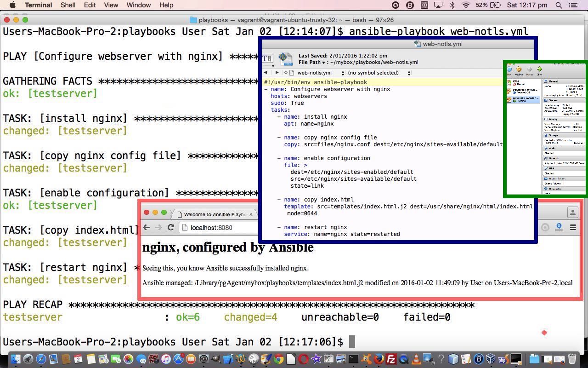This screenshot has height=368, width=588.
Task: Click the Wi-Fi status icon
Action: pyautogui.click(x=466, y=5)
